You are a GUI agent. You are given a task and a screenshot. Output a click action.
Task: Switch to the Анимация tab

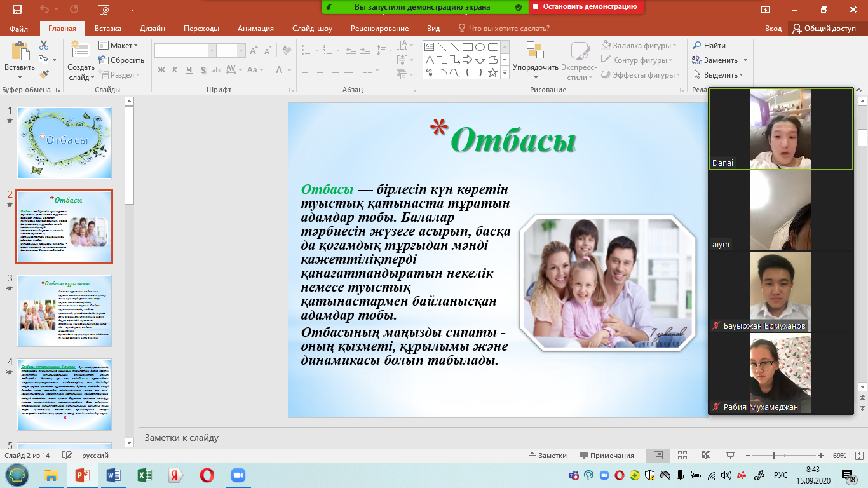click(255, 29)
